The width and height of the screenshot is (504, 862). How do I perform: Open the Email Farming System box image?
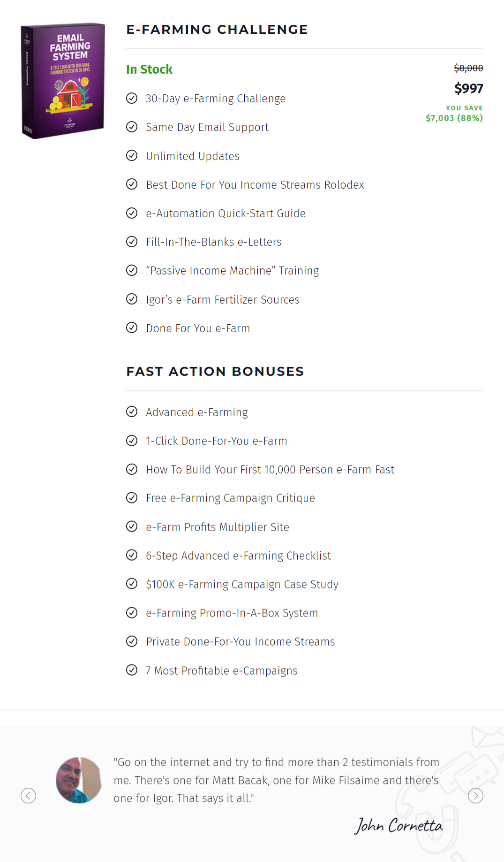(x=63, y=81)
